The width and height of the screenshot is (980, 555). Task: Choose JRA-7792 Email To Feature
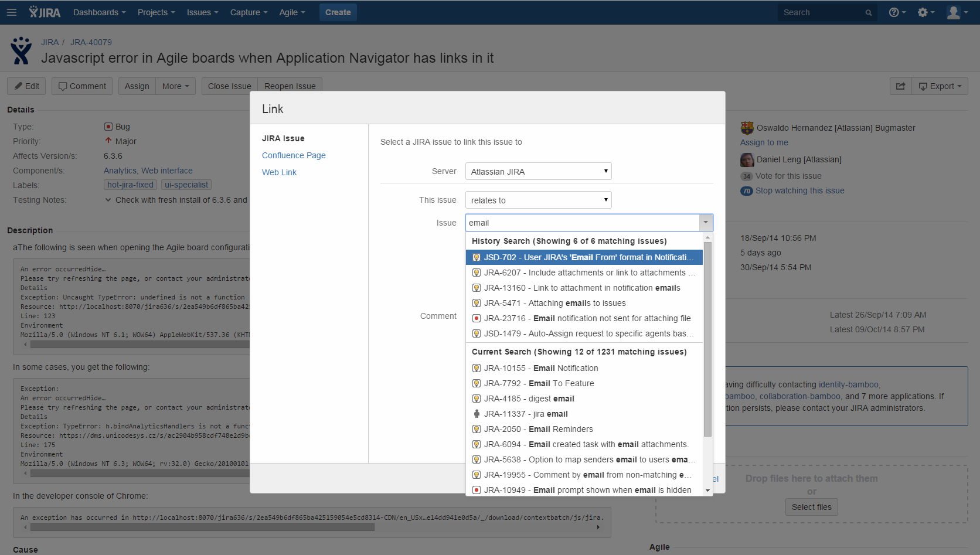pos(584,383)
